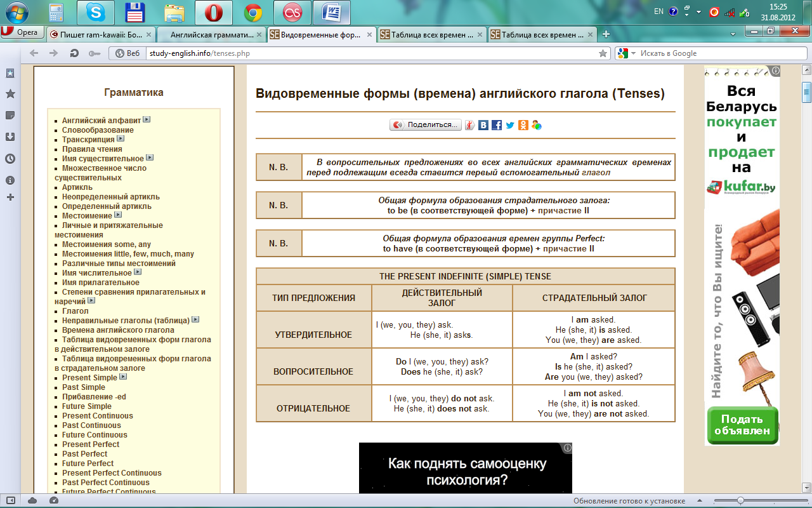Bookmark page with address bar star
Screen dimensions: 812x508
(x=603, y=53)
